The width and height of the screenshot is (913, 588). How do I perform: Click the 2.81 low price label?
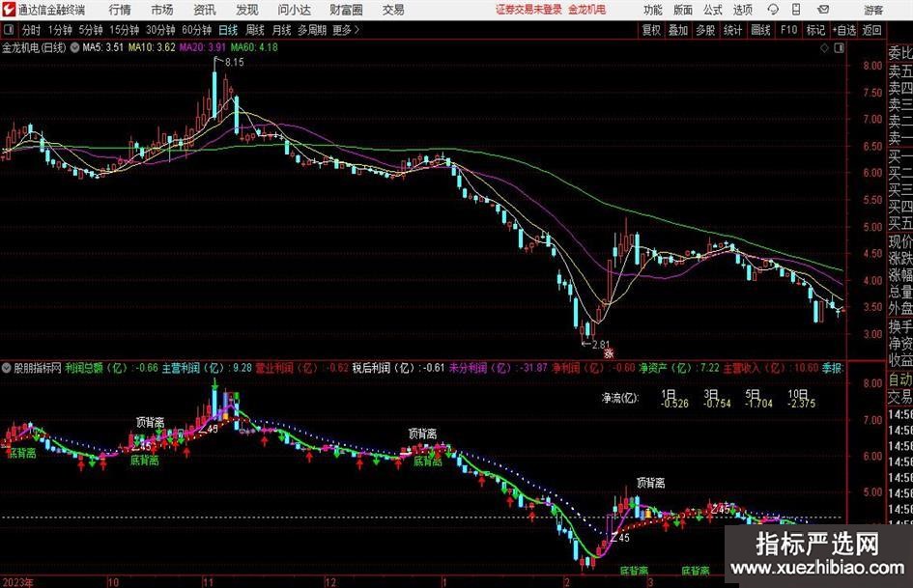tap(600, 344)
